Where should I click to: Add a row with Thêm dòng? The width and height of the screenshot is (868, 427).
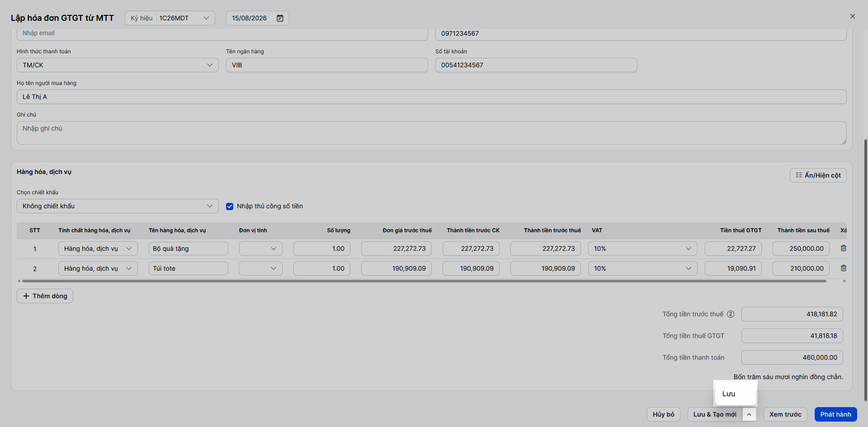[x=45, y=296]
